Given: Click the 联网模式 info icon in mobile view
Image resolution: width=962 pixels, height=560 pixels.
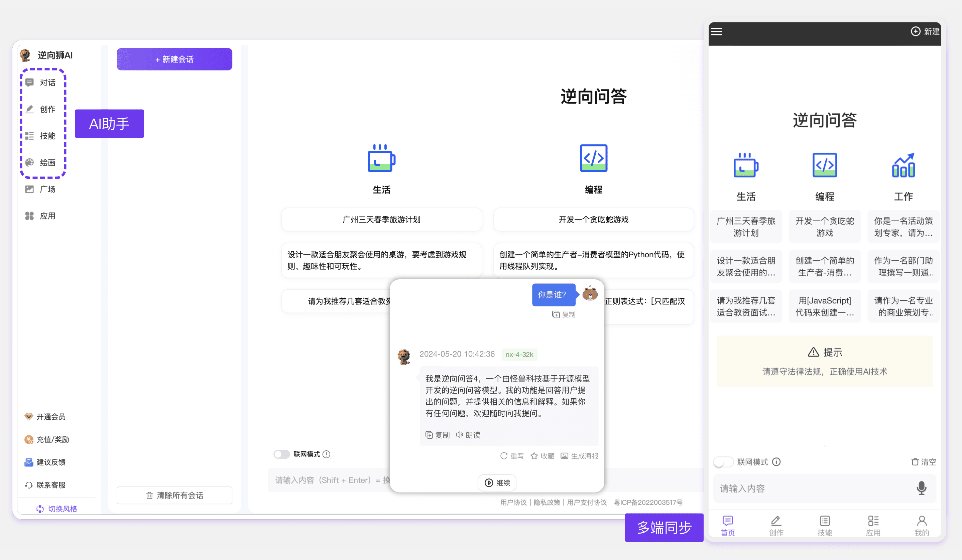Looking at the screenshot, I should click(x=776, y=462).
